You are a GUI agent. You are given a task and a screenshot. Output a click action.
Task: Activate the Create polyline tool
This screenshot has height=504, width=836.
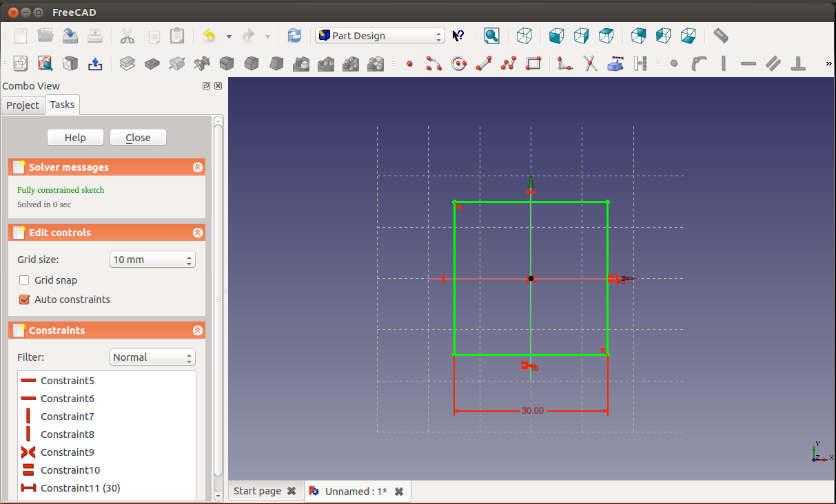tap(509, 64)
